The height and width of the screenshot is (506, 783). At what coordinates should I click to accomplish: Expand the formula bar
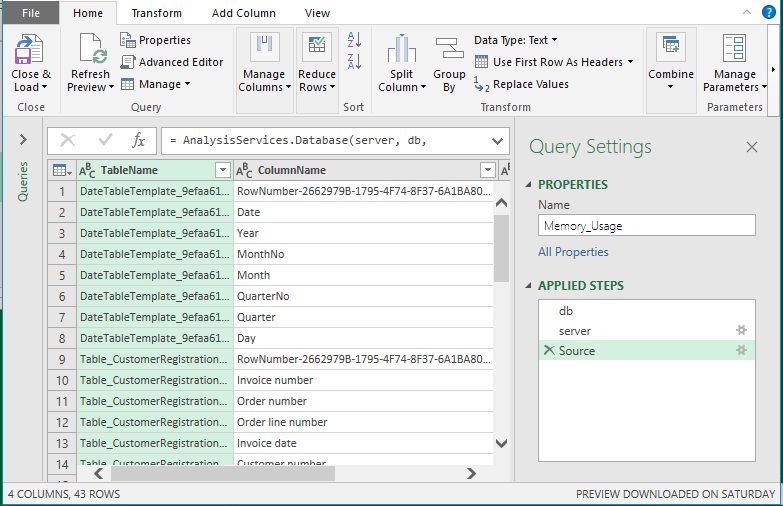[x=497, y=141]
